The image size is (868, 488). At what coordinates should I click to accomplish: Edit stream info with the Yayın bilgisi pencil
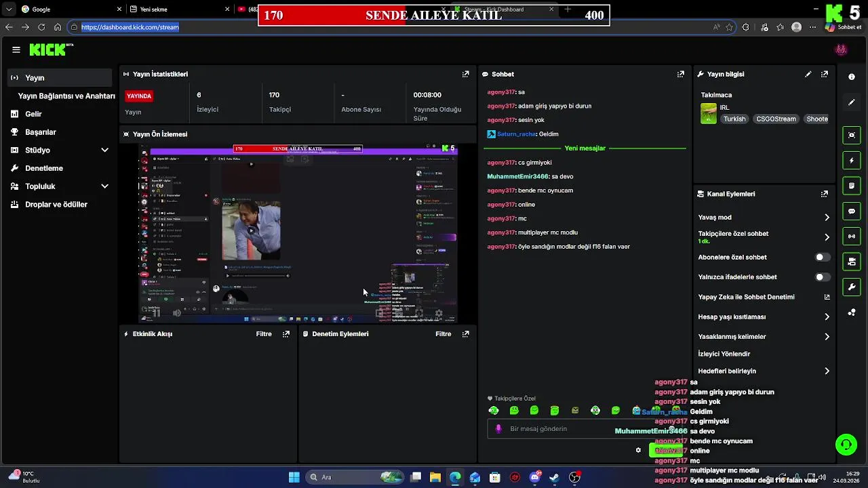pyautogui.click(x=808, y=74)
